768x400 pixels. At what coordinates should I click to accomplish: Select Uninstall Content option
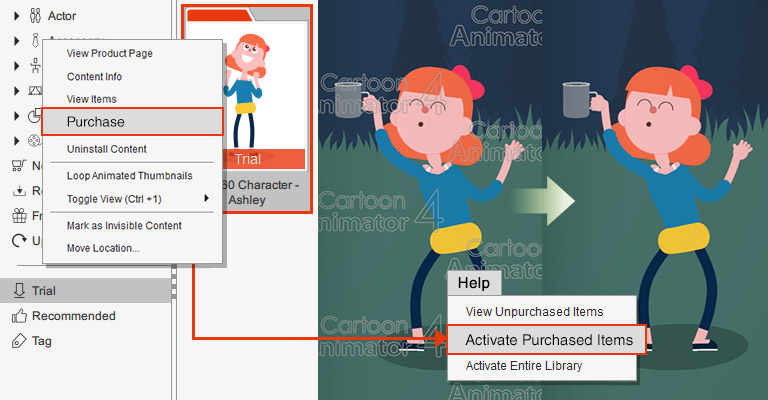pos(106,149)
